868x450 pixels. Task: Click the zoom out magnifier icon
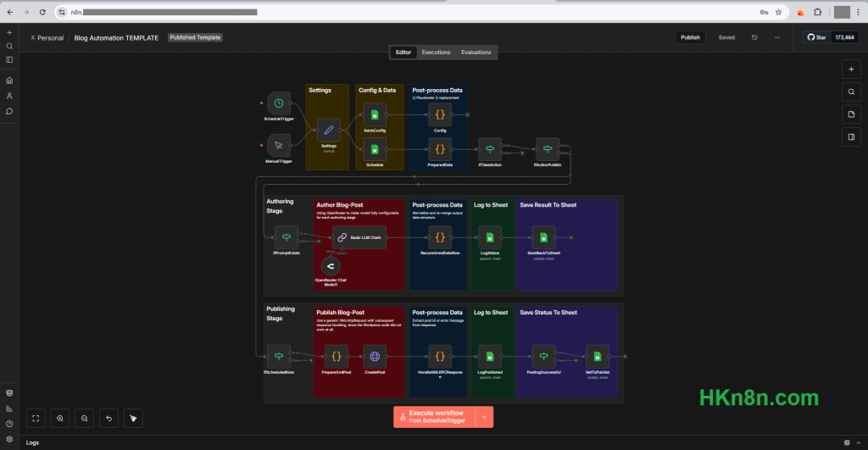pyautogui.click(x=85, y=418)
